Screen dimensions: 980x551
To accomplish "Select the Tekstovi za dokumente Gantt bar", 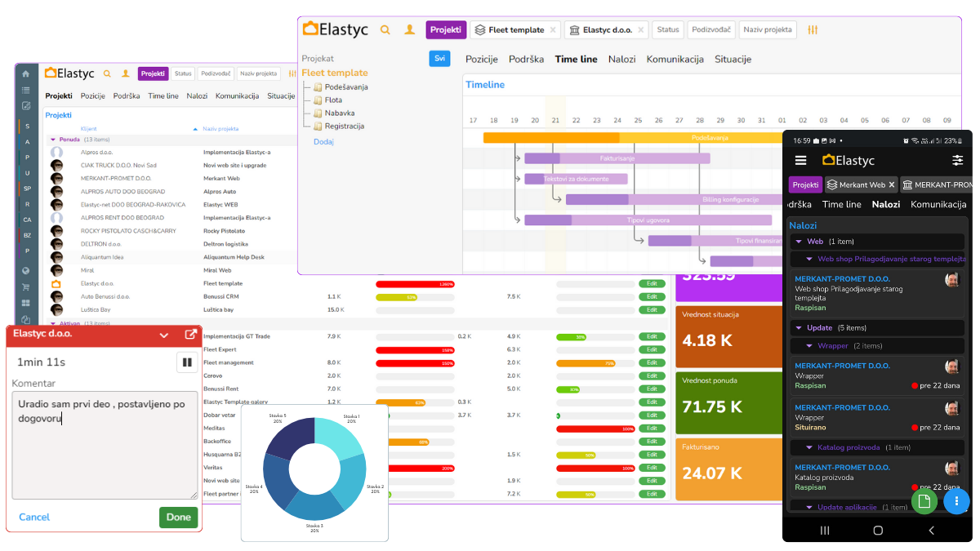I will click(x=576, y=179).
